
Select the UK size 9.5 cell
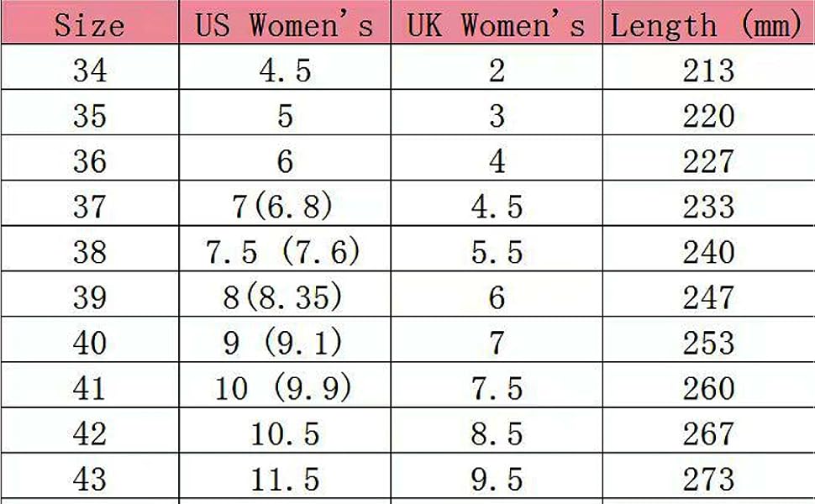click(x=497, y=475)
